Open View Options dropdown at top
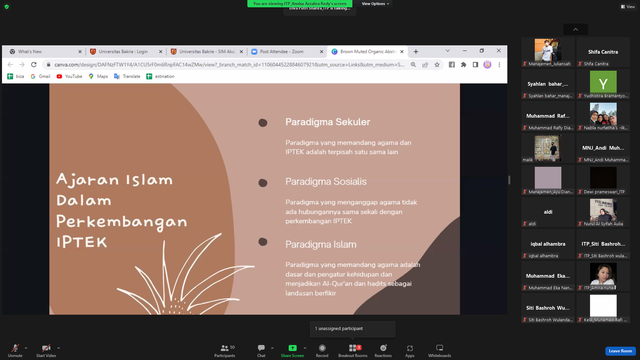640x360 pixels. click(375, 4)
